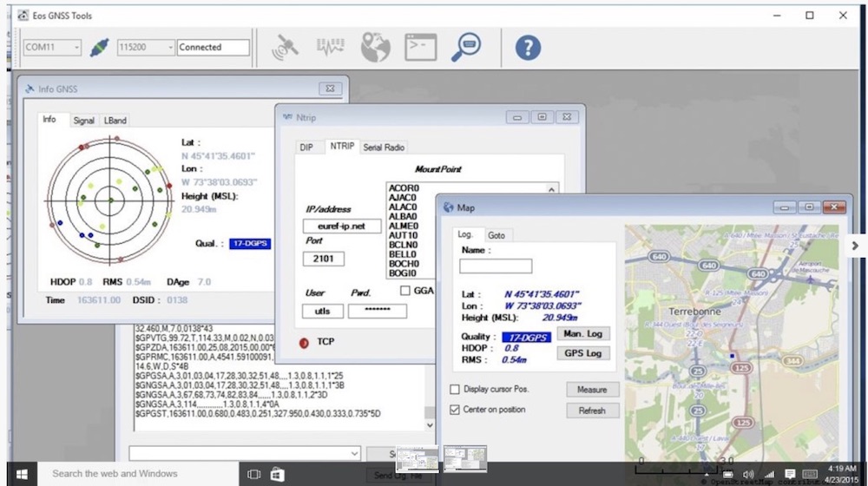The height and width of the screenshot is (486, 868).
Task: Click the Info GNSS window satellite icon
Action: tap(30, 89)
